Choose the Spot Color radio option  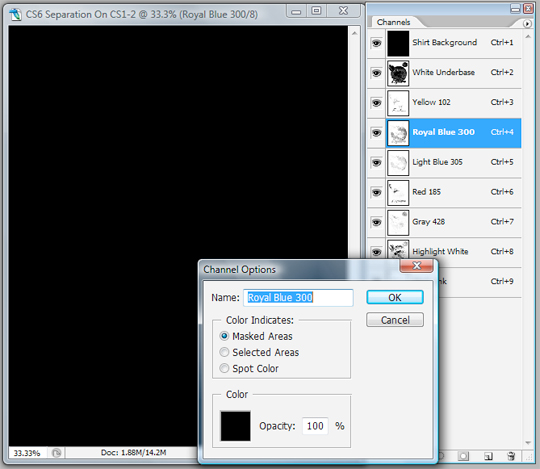click(x=224, y=368)
